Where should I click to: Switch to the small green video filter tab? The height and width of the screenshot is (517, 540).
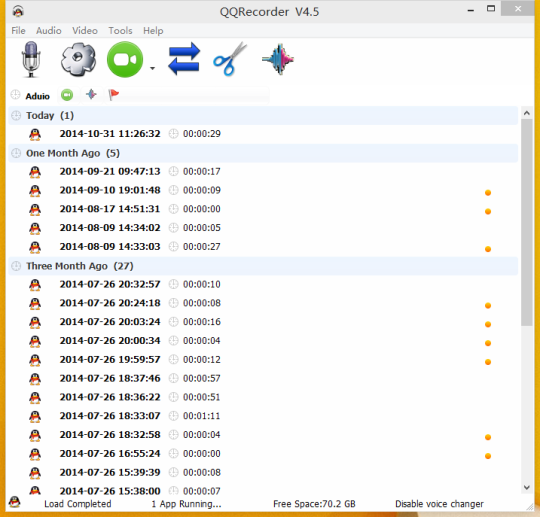tap(67, 95)
